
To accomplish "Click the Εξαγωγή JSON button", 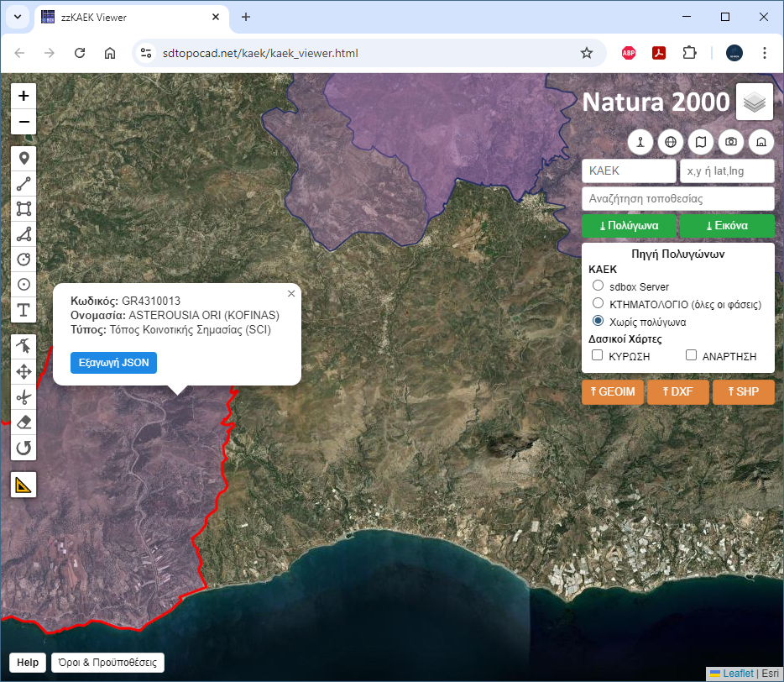I will tap(113, 362).
